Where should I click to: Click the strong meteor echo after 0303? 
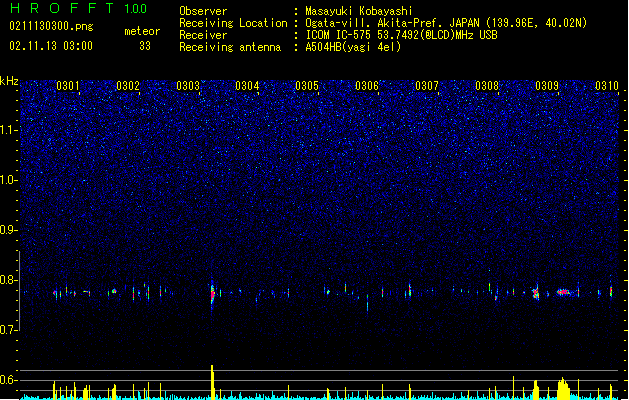tap(212, 295)
